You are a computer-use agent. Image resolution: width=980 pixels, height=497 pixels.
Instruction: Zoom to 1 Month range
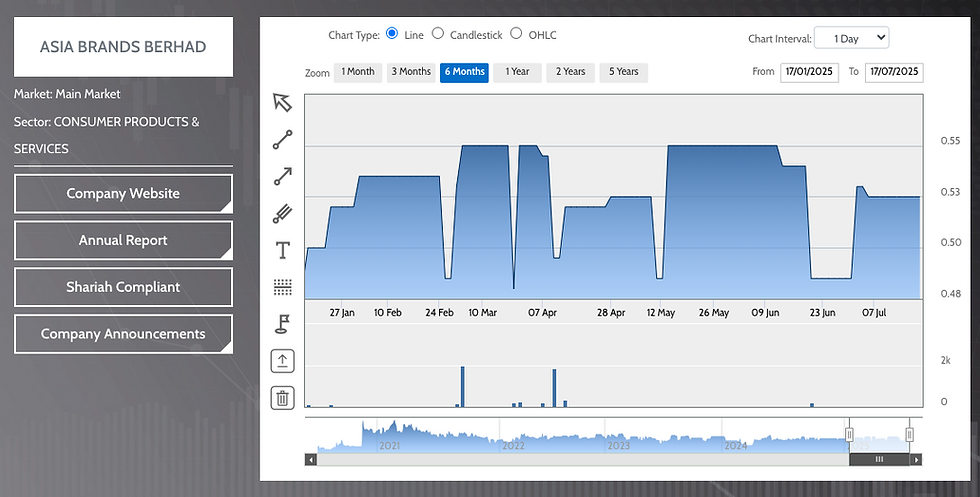[358, 72]
